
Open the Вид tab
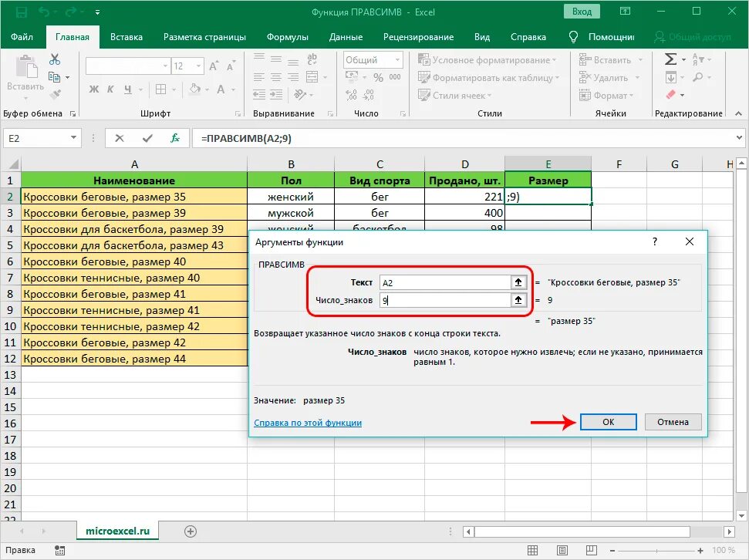click(482, 37)
